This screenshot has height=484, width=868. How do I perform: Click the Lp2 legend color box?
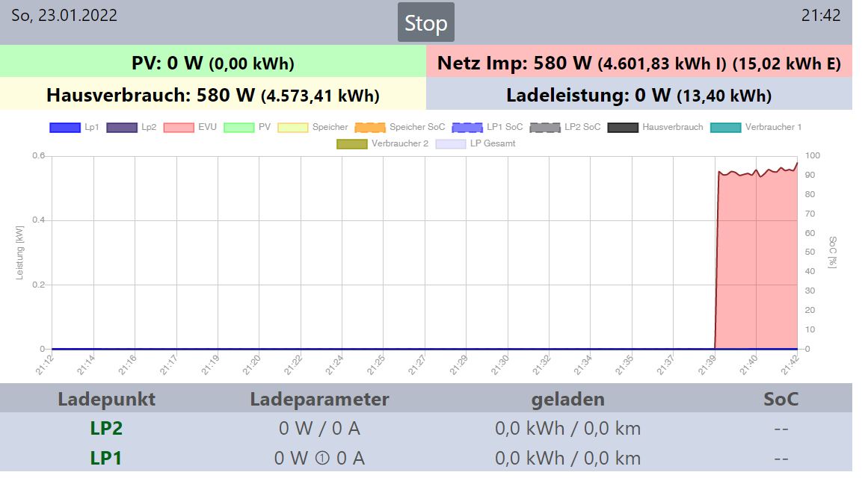pos(122,127)
